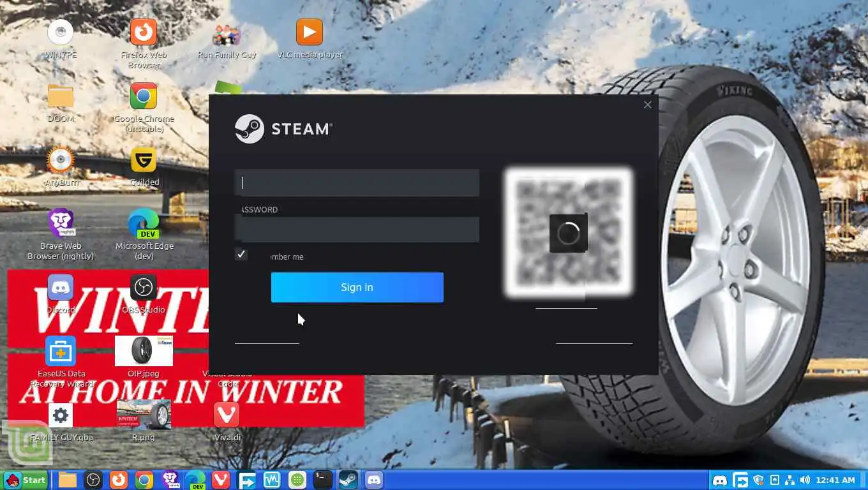Open VLC media player desktop icon
This screenshot has height=490, width=868.
pyautogui.click(x=310, y=40)
